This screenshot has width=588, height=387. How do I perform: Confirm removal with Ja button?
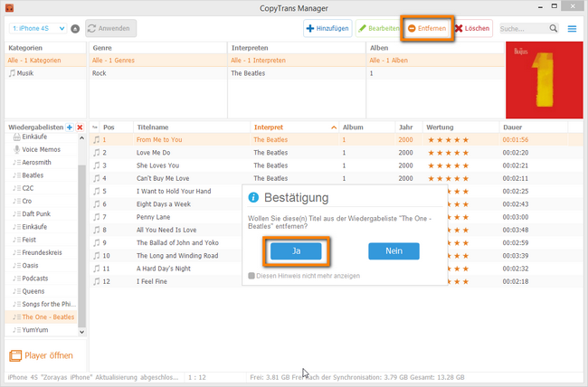click(x=297, y=251)
